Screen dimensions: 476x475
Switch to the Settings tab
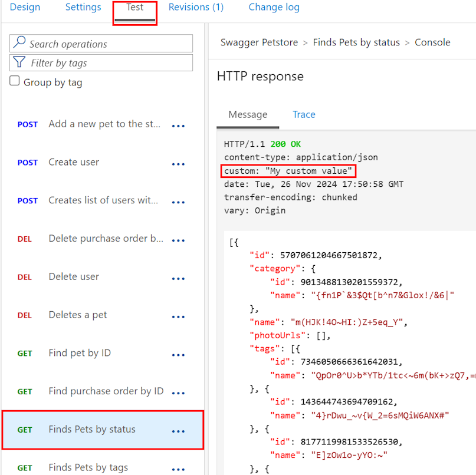83,8
